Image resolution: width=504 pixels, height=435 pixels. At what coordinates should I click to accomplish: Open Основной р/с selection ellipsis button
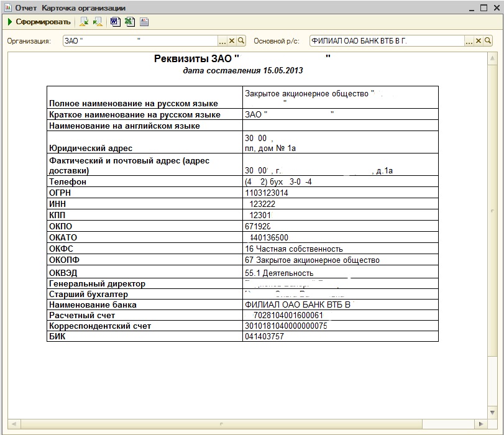[x=469, y=41]
